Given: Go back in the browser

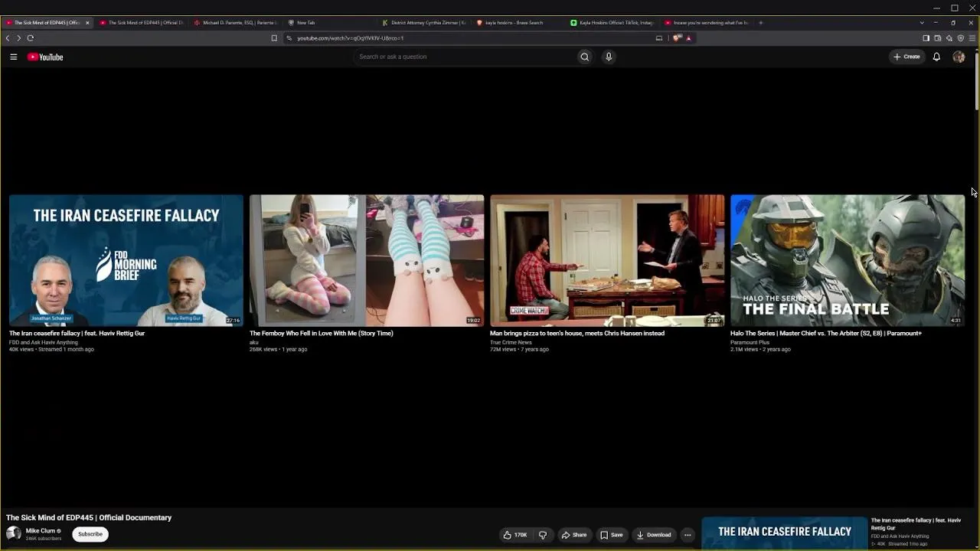Looking at the screenshot, I should pyautogui.click(x=8, y=38).
